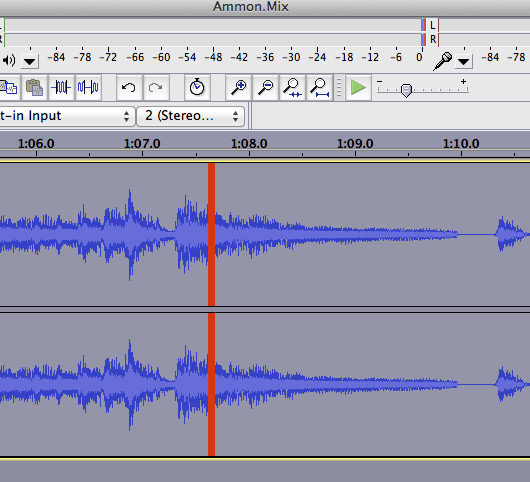The height and width of the screenshot is (482, 530).
Task: Open Built-in Input device dropdown
Action: click(x=67, y=116)
